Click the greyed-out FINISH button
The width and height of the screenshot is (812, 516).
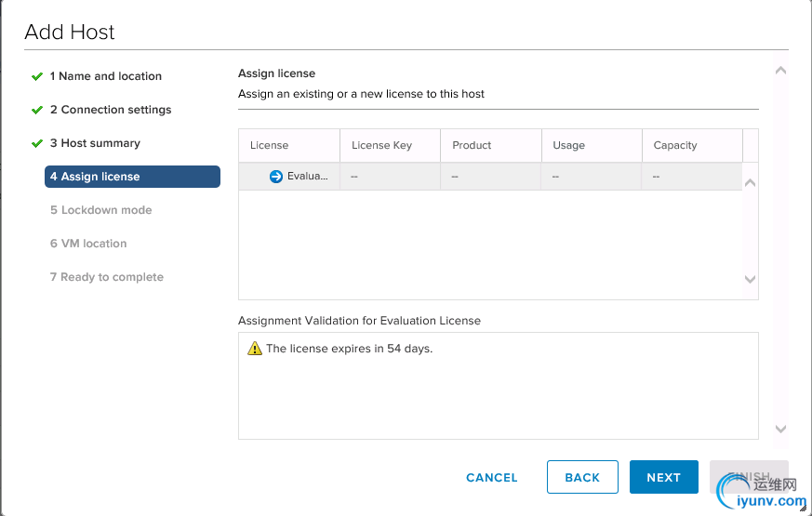point(749,477)
